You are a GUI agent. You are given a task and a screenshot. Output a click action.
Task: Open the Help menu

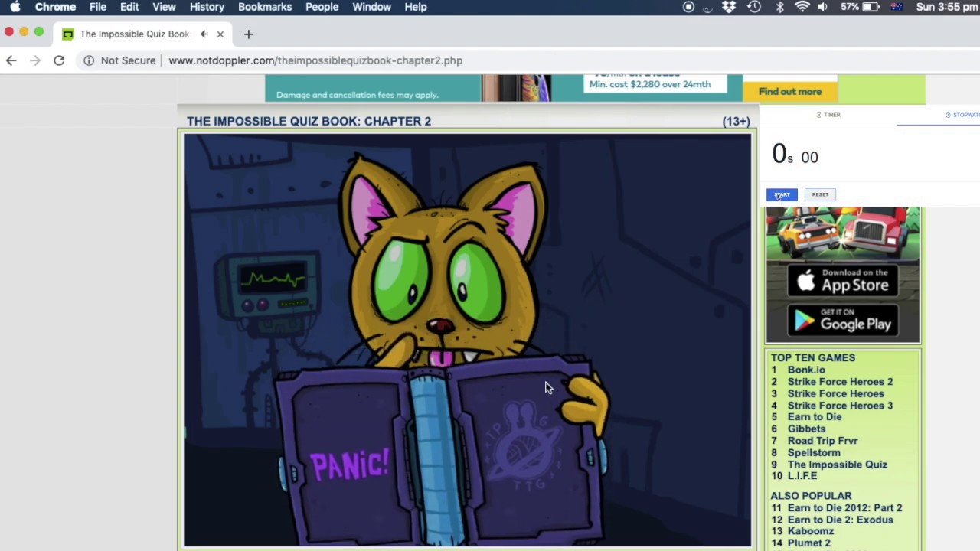pos(416,7)
